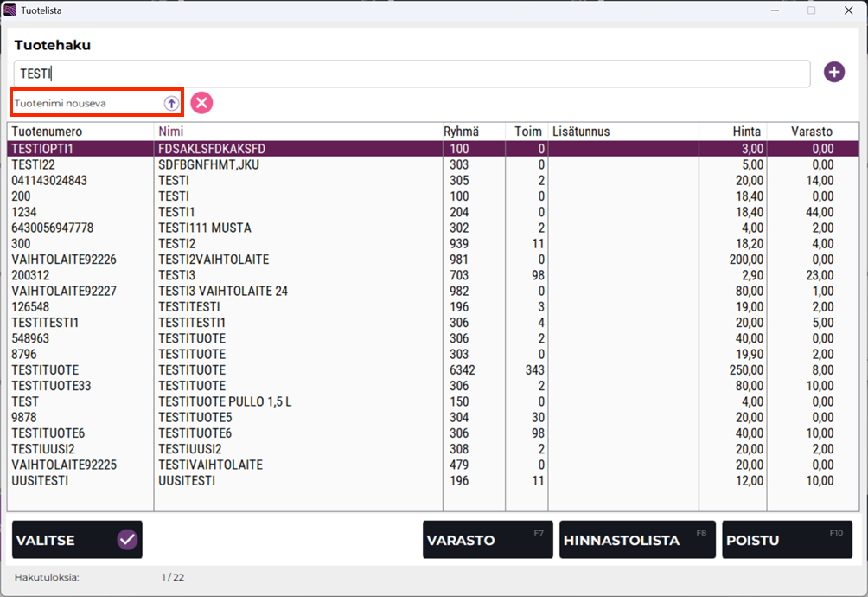868x597 pixels.
Task: Select TESTITUOTE PULLO 1,5 L row
Action: click(225, 401)
